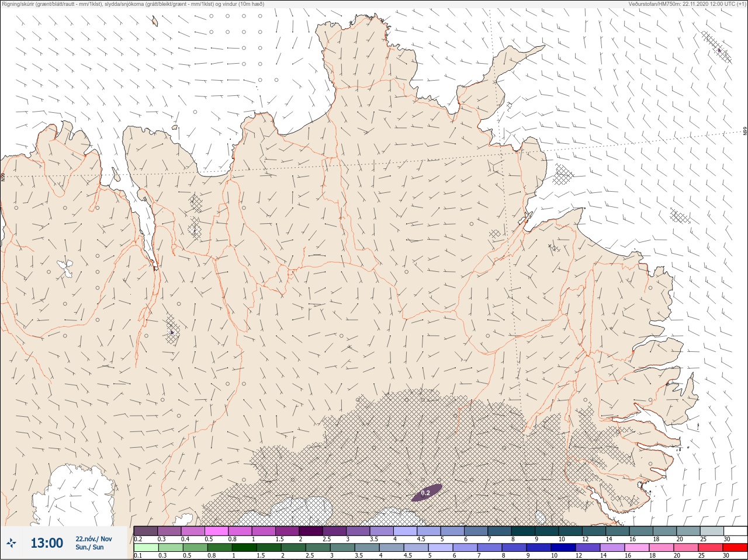Viewport: 748px width, 560px height.
Task: Select the palest green 0.1 swatch in bottom legend row
Action: pos(146,548)
